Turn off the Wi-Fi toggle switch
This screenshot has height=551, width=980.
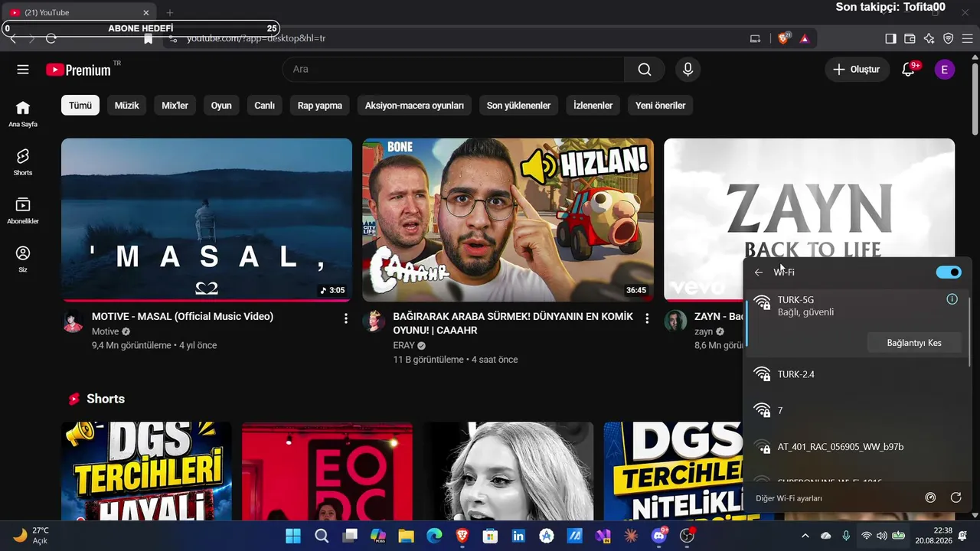click(x=949, y=272)
